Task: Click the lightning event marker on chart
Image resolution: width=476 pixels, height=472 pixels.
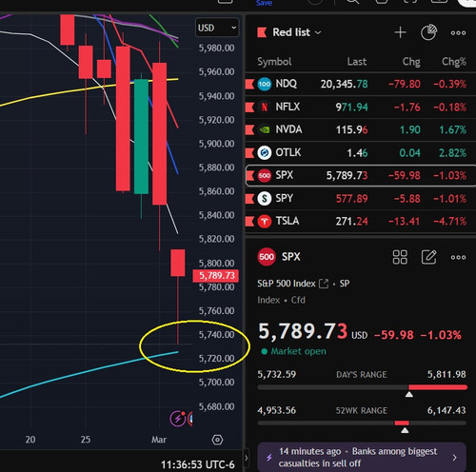Action: [x=178, y=419]
